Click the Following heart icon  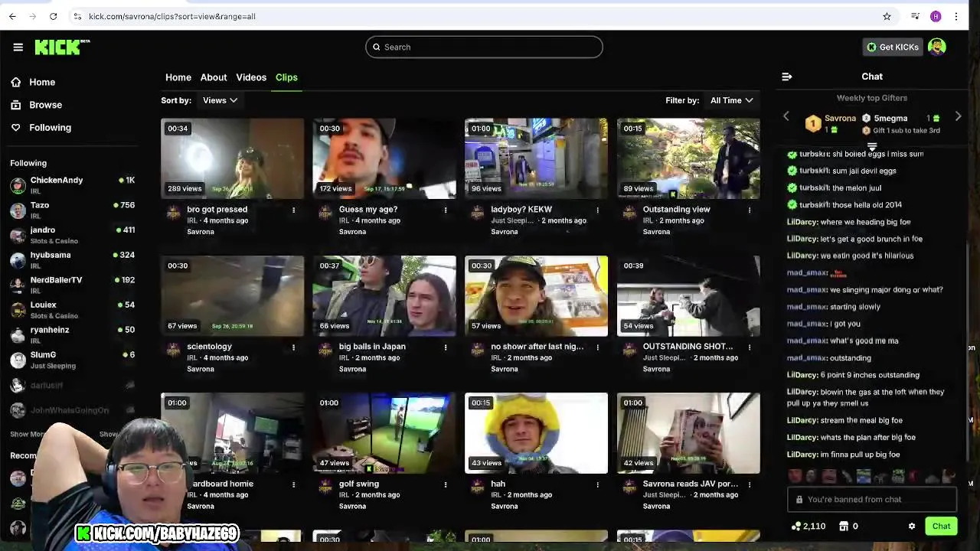(16, 128)
